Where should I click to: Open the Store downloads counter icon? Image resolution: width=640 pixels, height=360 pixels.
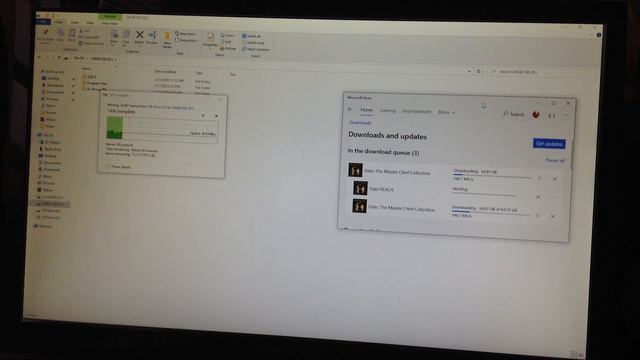tap(551, 116)
